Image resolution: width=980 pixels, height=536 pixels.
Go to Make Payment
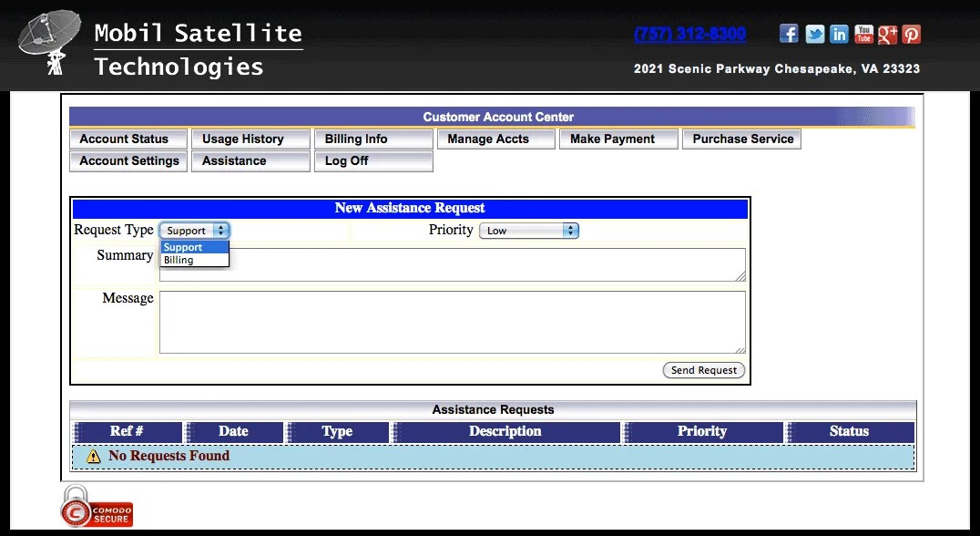(618, 139)
